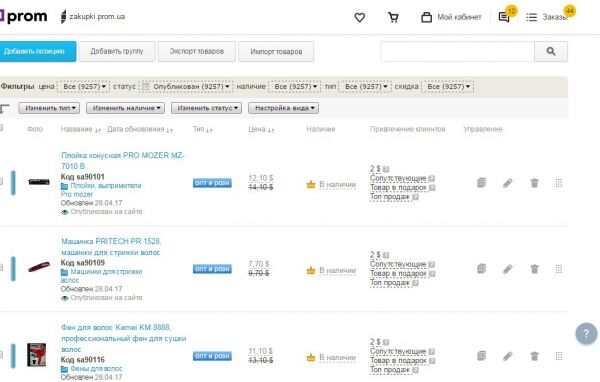Open Изменить тип dropdown
This screenshot has height=382, width=600.
[x=49, y=108]
